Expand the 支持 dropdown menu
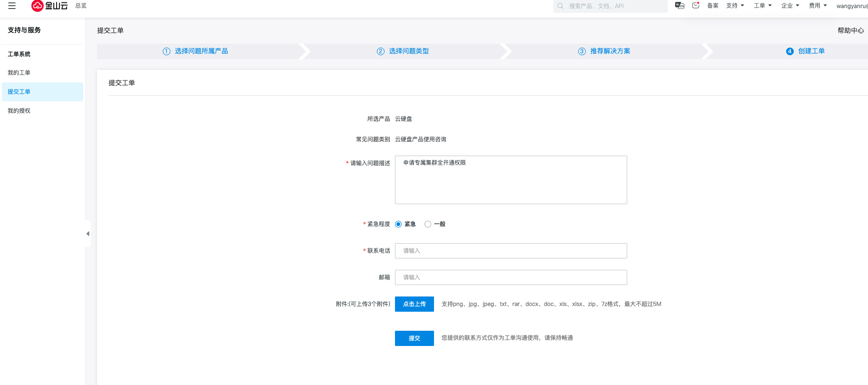Screen dimensions: 868x385 pos(735,6)
